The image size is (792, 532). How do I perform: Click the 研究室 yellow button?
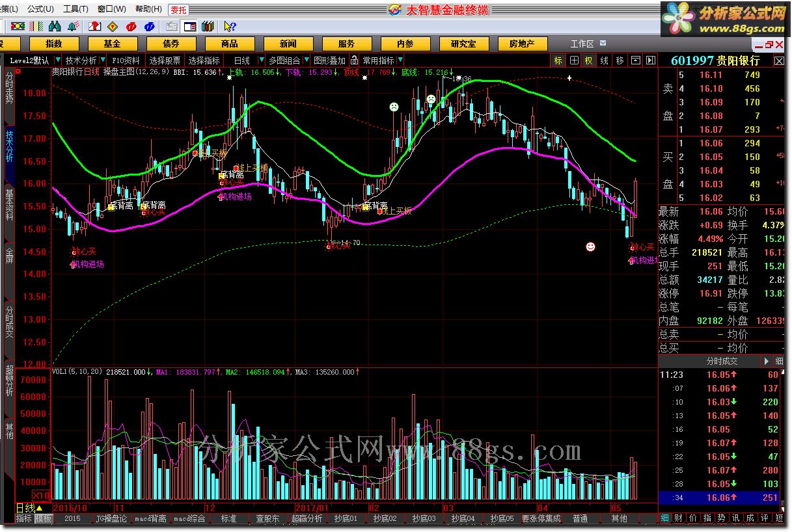click(x=463, y=44)
